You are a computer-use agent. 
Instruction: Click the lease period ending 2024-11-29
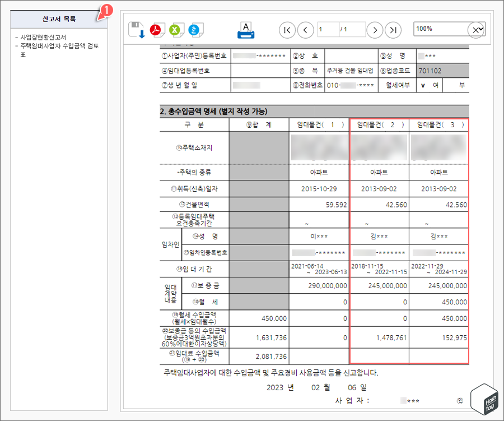tap(451, 272)
